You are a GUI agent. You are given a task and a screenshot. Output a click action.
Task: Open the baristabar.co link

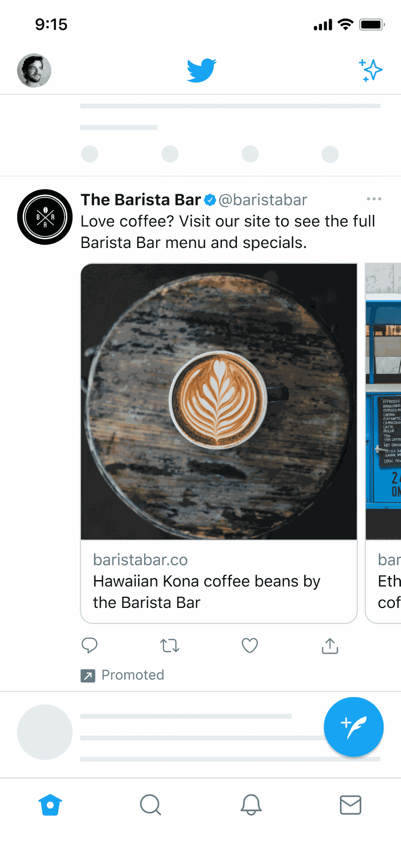(141, 560)
